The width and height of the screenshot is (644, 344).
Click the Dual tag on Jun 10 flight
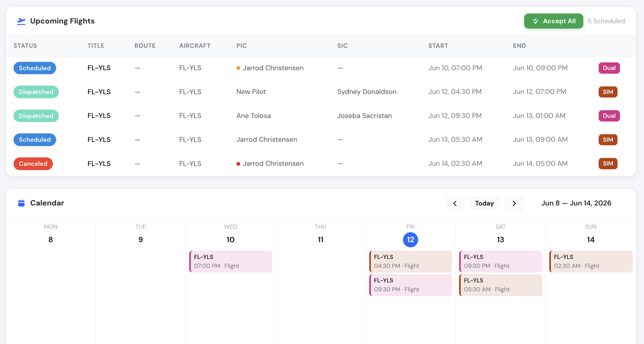(609, 68)
